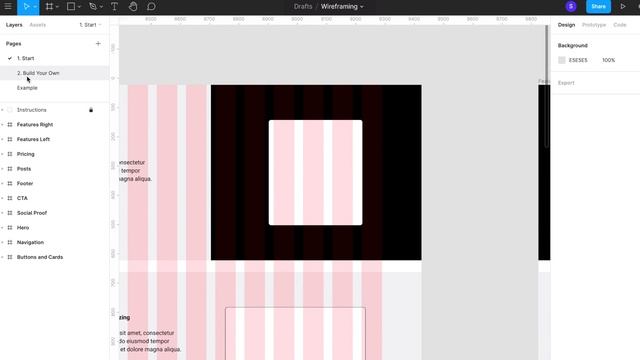Expand the Pricing layer
Viewport: 640px width, 360px height.
pos(2,154)
